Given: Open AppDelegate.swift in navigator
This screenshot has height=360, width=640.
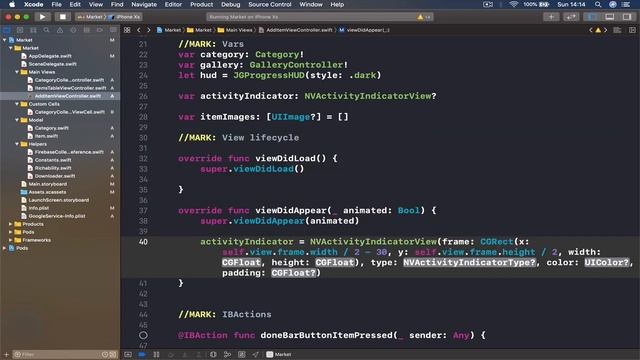Looking at the screenshot, I should point(50,56).
